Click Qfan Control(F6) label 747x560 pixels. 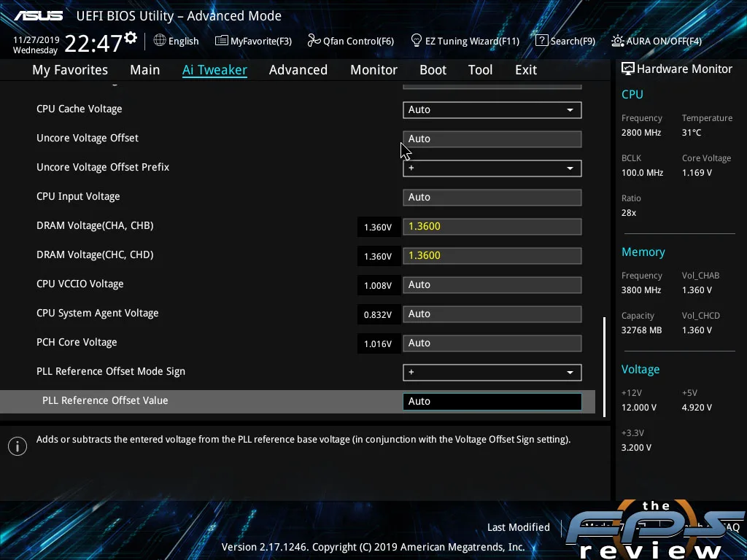(x=358, y=42)
